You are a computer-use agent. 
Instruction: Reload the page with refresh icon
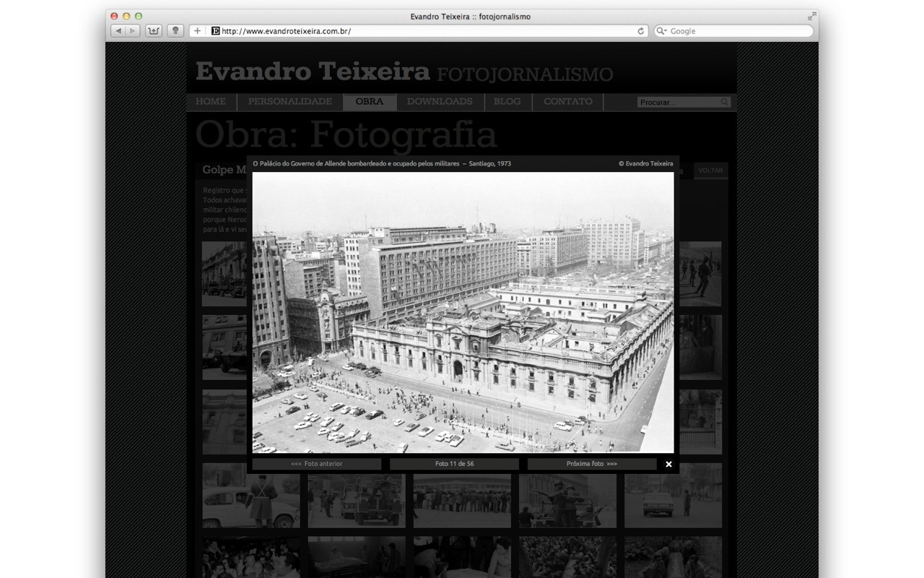(640, 31)
